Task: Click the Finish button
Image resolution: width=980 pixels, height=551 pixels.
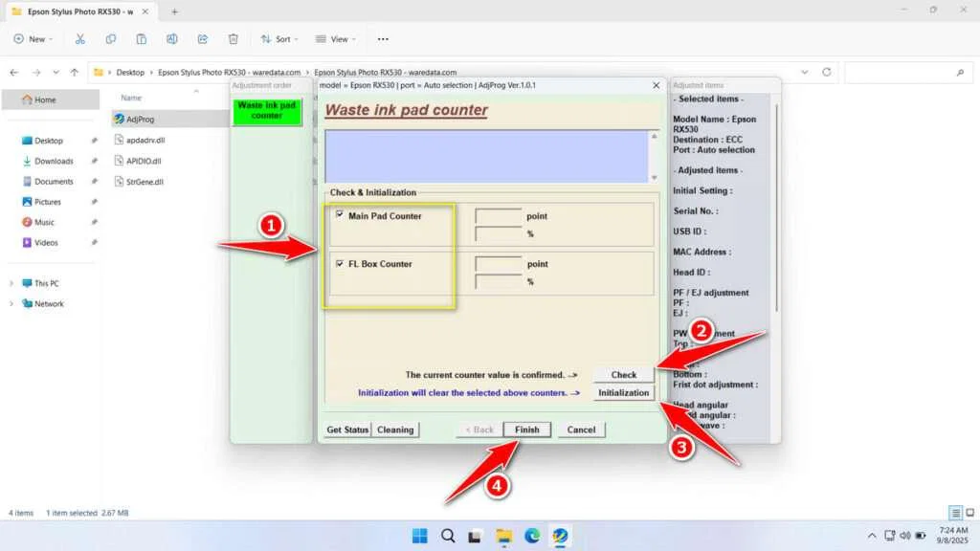Action: tap(527, 430)
